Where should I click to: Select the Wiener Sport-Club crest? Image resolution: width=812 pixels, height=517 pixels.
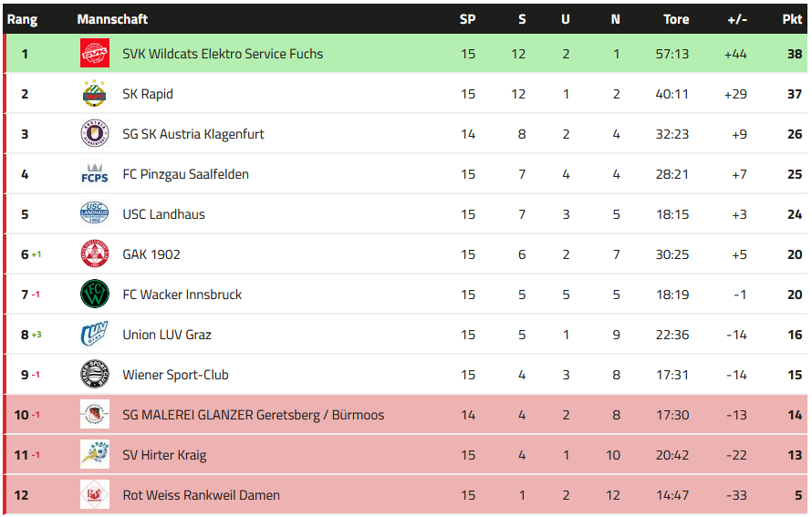coord(94,375)
